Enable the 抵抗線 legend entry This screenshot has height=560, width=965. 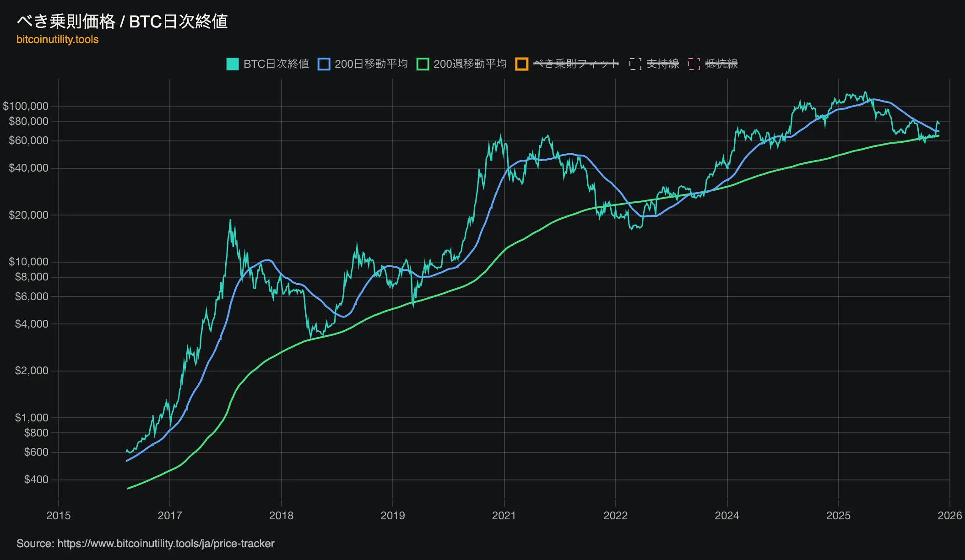(713, 64)
